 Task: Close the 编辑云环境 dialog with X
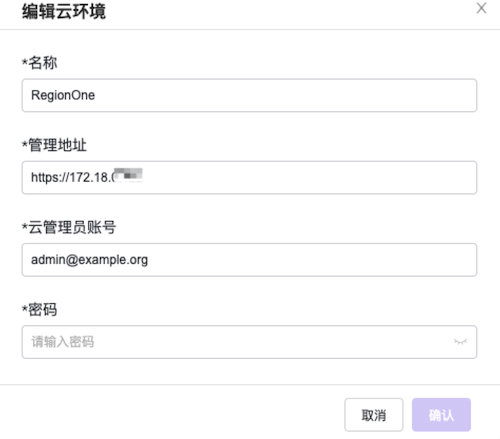point(481,8)
